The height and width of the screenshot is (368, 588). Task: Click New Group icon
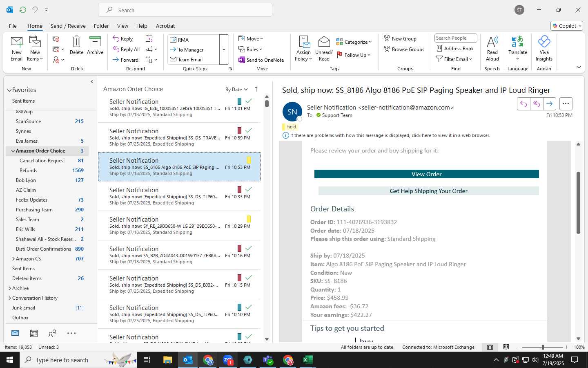(400, 39)
